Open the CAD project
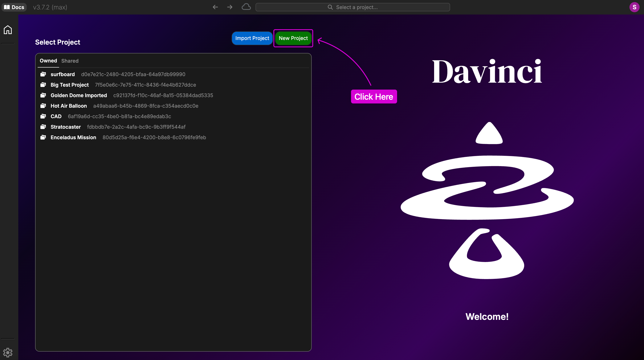 (56, 116)
